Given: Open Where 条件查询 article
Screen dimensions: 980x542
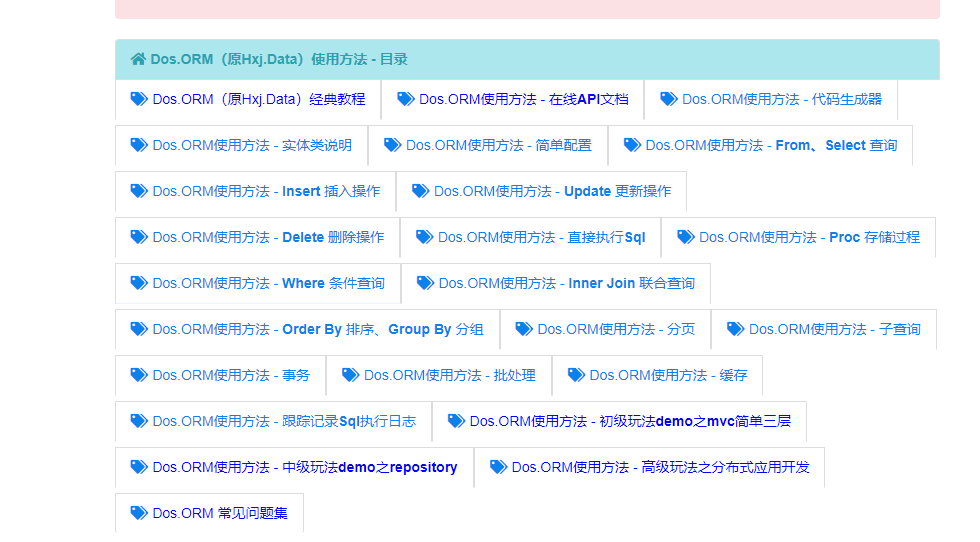Looking at the screenshot, I should point(269,283).
